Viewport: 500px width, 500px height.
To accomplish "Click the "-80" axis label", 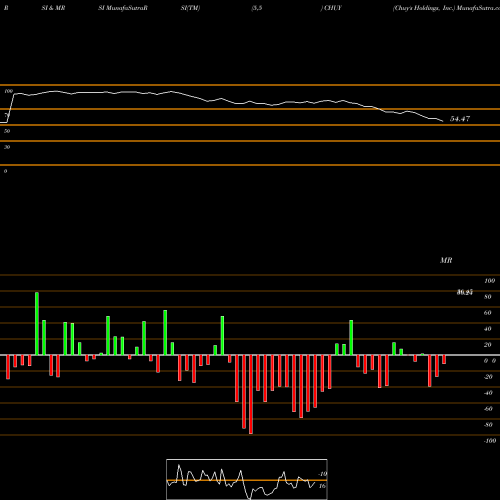I will 488,425.
